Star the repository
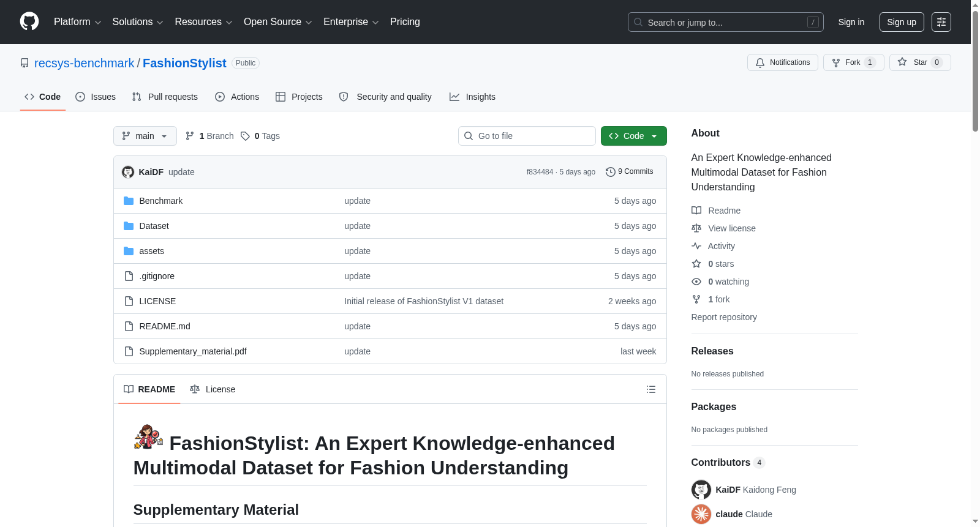The height and width of the screenshot is (527, 980). (x=920, y=62)
